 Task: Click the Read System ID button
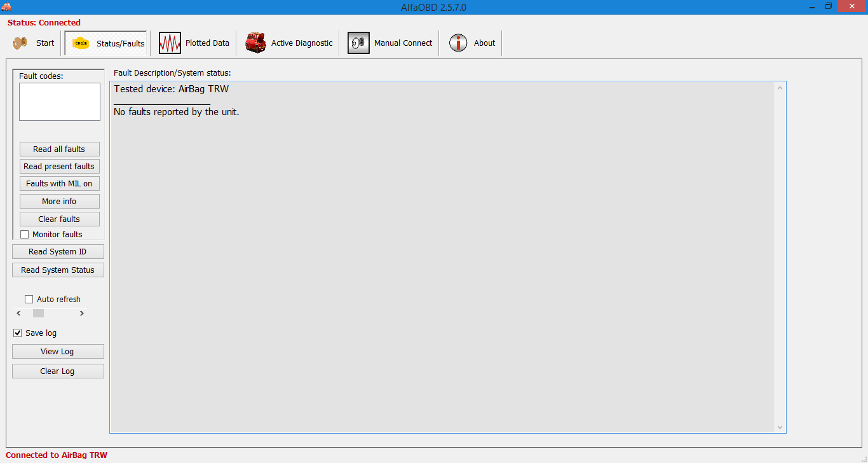(x=58, y=252)
